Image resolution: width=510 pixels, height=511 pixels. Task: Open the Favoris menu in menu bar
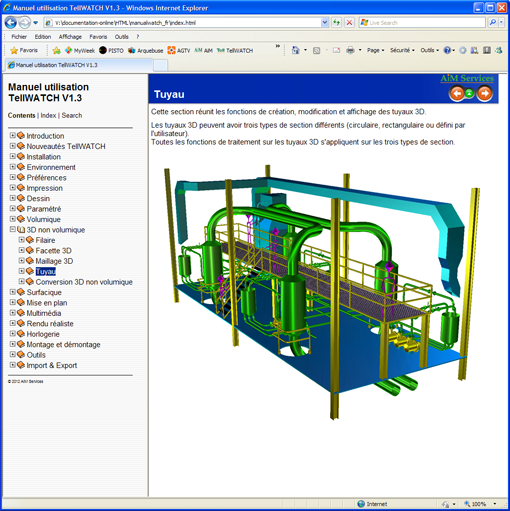(x=98, y=37)
